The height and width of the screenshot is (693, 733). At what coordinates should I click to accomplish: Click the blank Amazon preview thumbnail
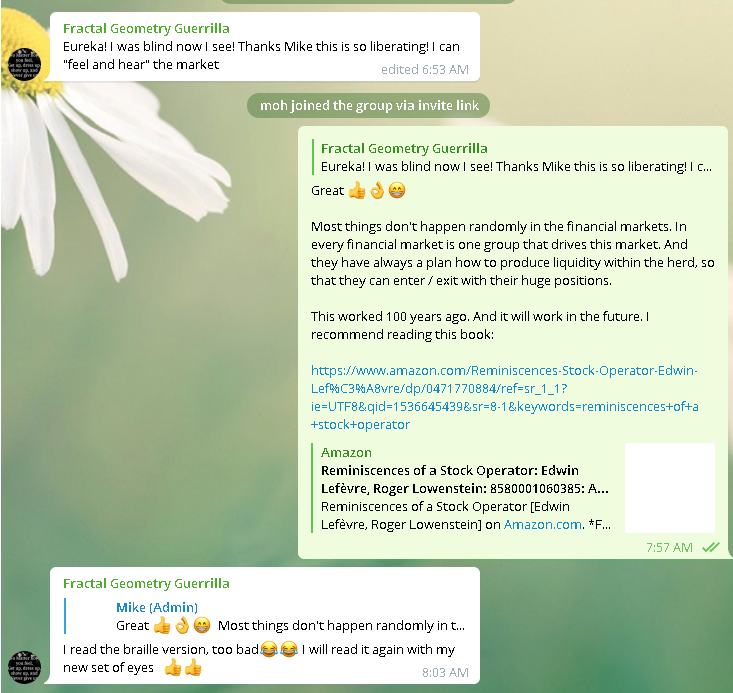coord(670,488)
